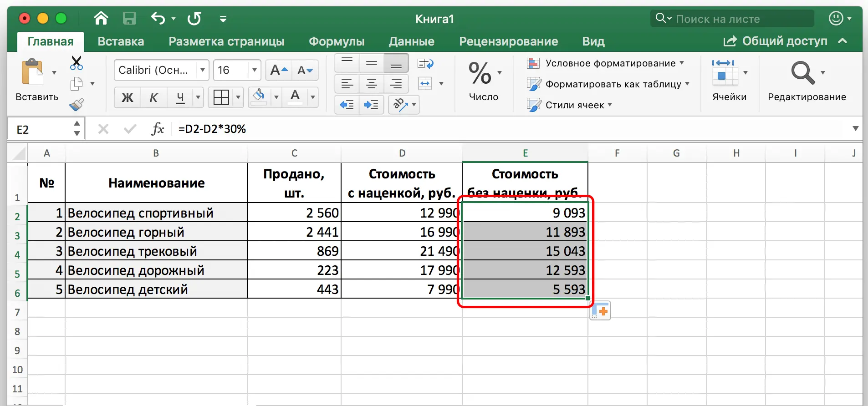Open the font size 16 dropdown
868x406 pixels.
pyautogui.click(x=255, y=70)
